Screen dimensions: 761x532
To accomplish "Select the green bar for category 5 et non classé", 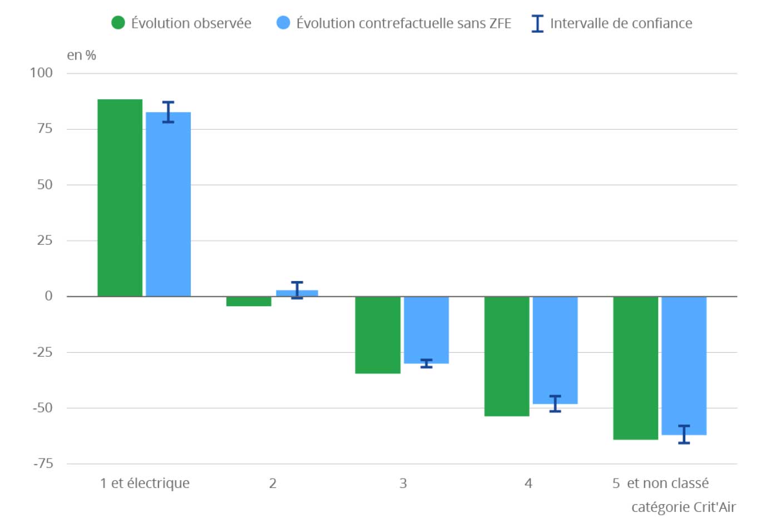I will click(x=636, y=368).
